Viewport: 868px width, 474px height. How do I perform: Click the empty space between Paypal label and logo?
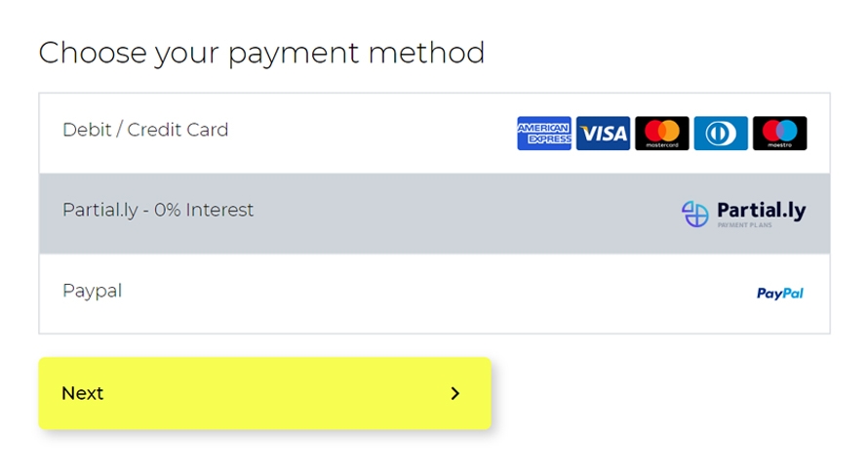tap(439, 293)
